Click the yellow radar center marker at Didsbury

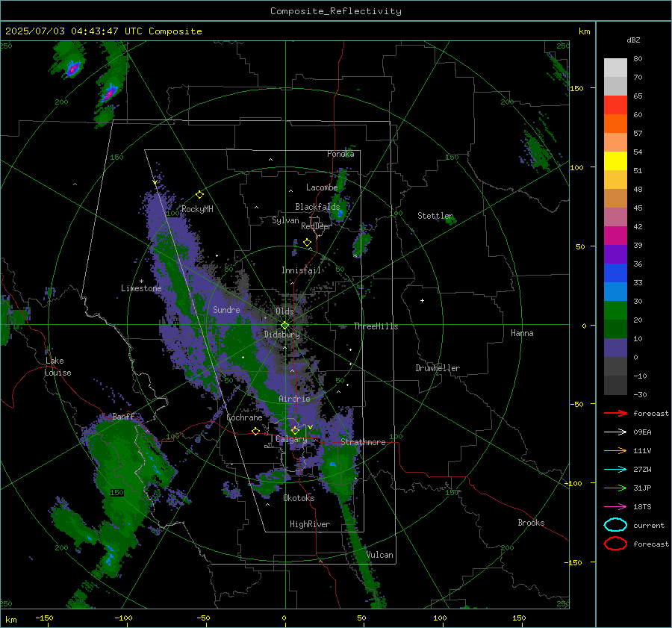pos(284,326)
